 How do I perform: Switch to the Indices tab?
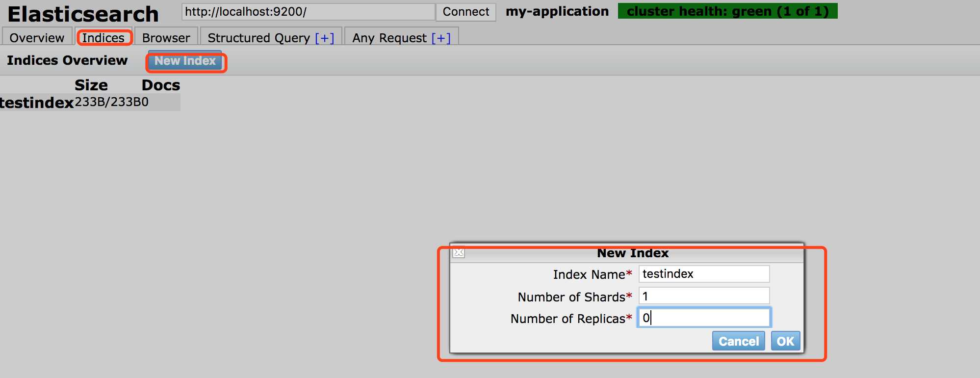pyautogui.click(x=103, y=38)
